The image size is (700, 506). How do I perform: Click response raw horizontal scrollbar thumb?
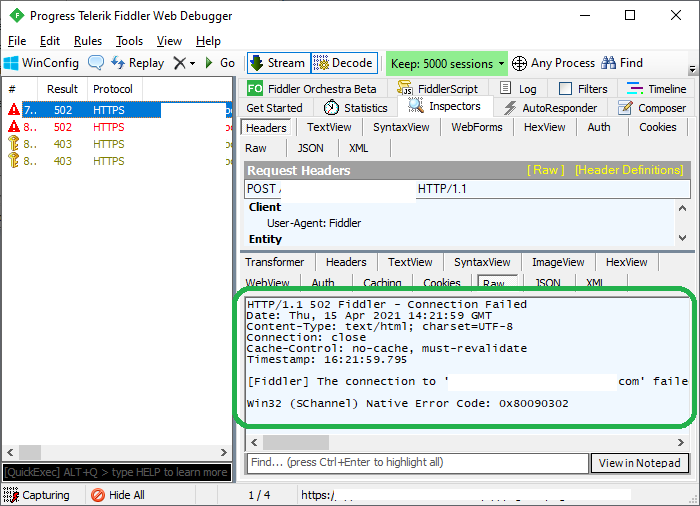(296, 443)
